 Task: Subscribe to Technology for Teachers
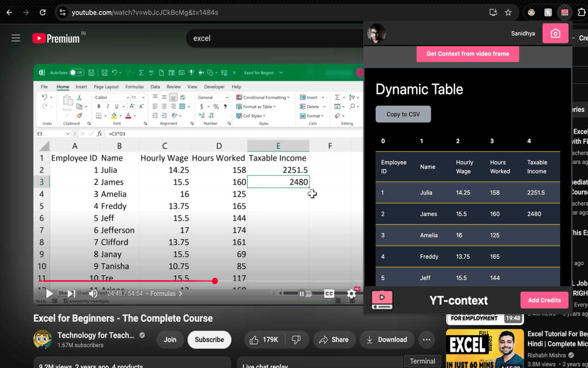(x=209, y=339)
